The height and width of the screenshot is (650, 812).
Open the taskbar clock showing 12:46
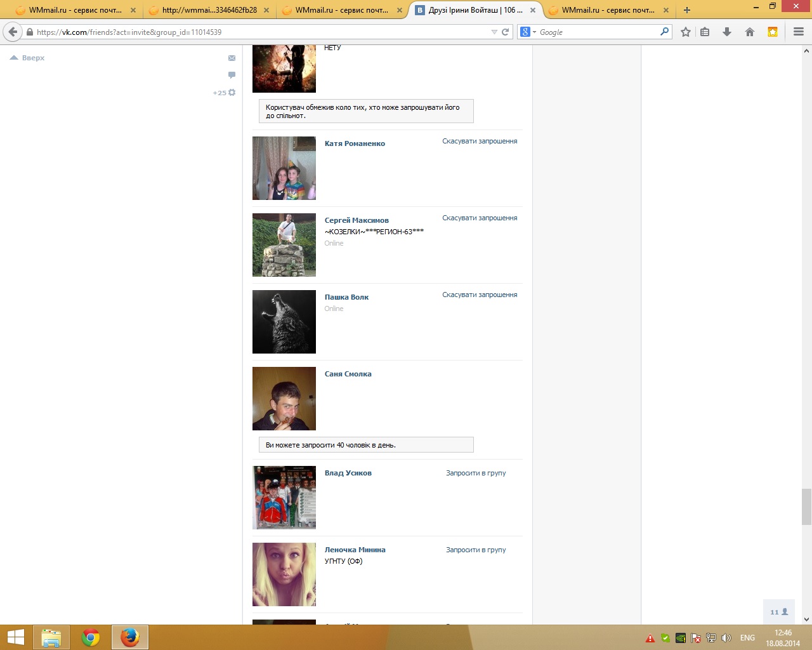click(x=783, y=638)
